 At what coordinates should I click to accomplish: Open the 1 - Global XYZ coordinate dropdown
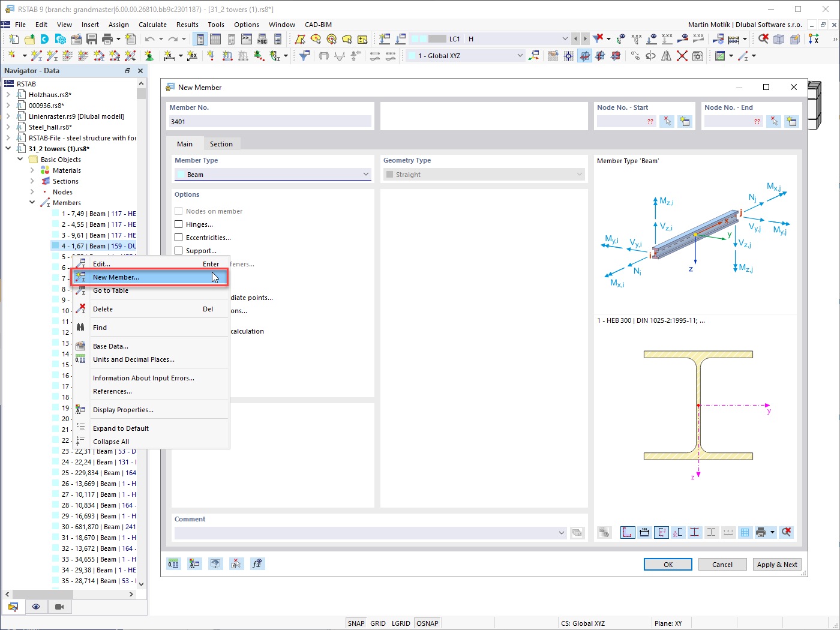click(x=466, y=56)
